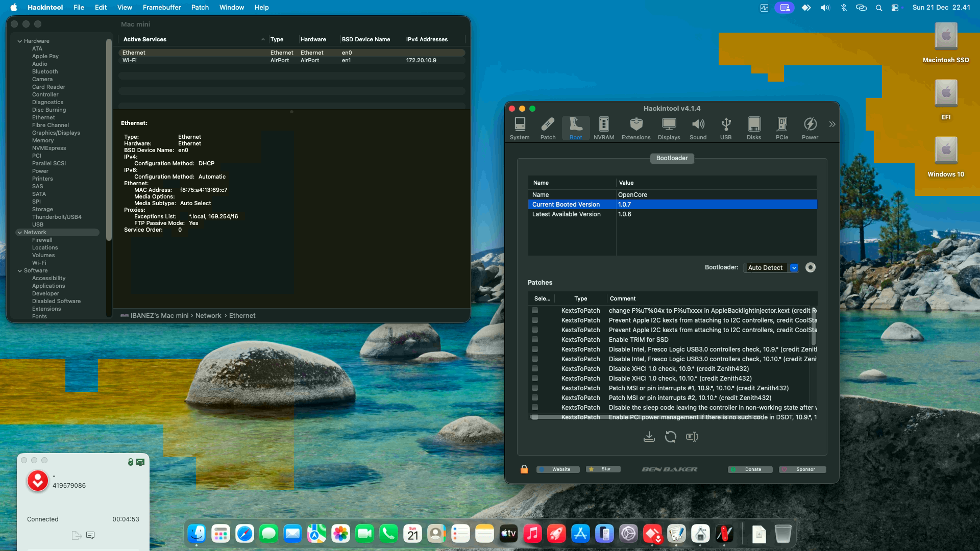980x551 pixels.
Task: Click the rename icon below Patches
Action: tap(692, 437)
